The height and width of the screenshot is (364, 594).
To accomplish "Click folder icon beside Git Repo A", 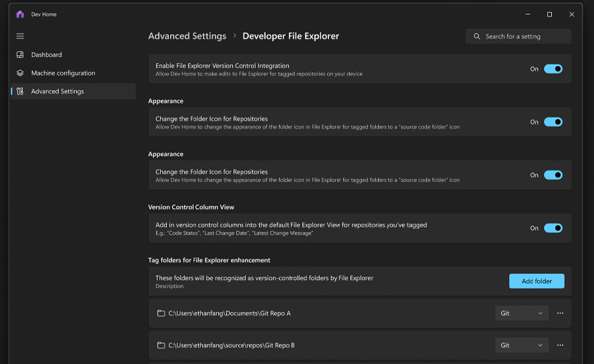I will click(x=161, y=313).
